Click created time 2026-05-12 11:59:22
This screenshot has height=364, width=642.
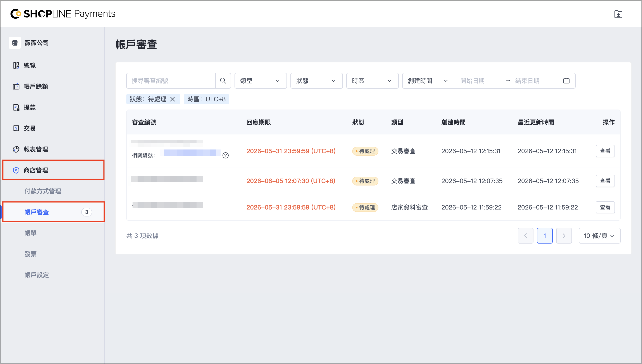pyautogui.click(x=471, y=207)
